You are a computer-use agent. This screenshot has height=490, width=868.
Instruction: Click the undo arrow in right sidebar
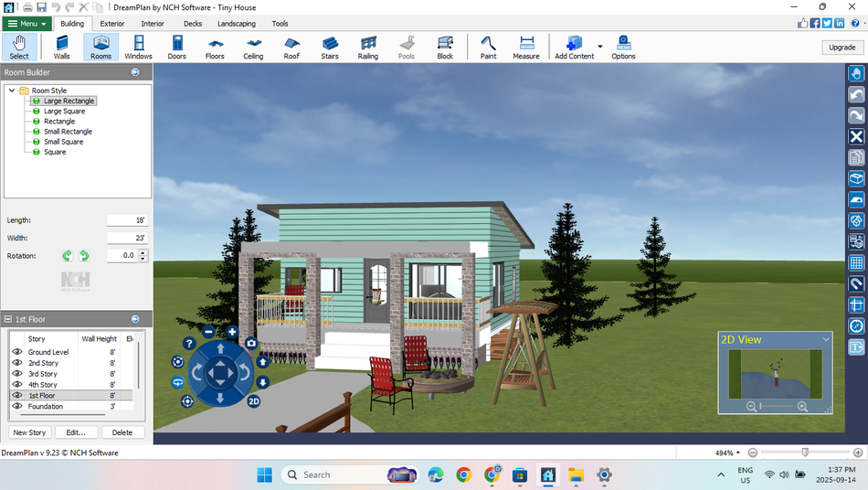tap(856, 95)
